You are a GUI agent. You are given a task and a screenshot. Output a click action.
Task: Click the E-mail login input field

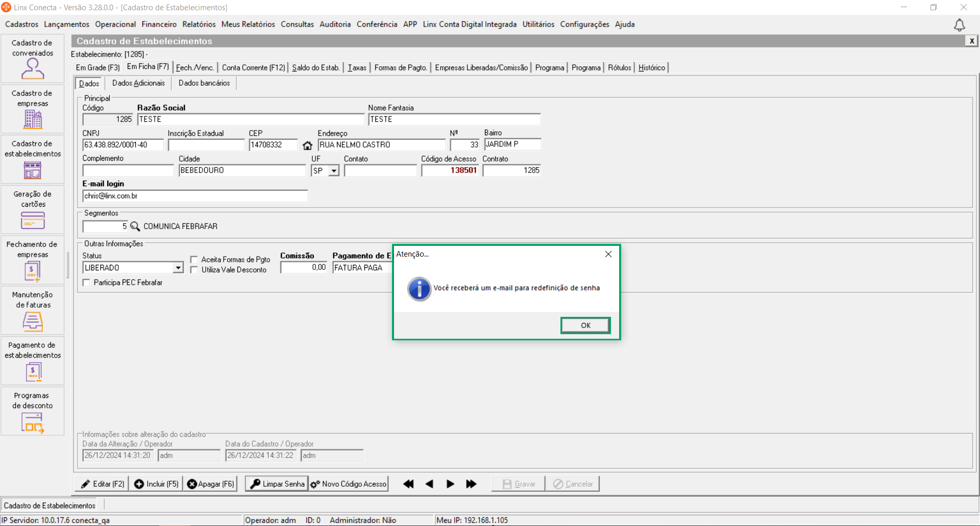point(195,196)
